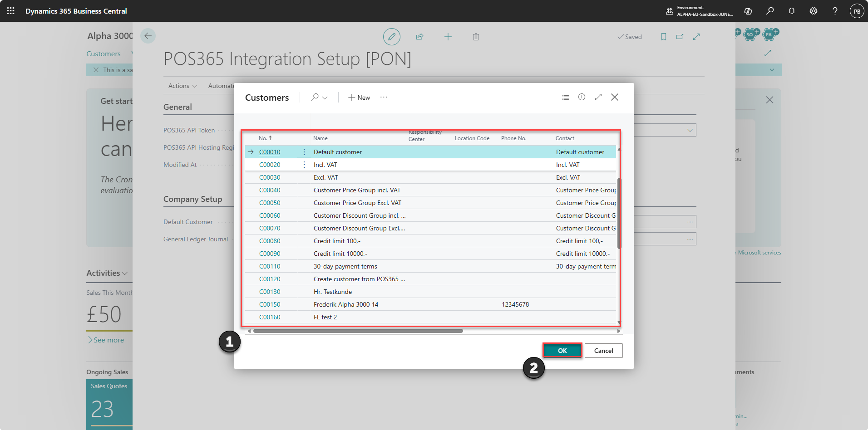Expand the Activities heading
Viewport: 868px width, 430px height.
[107, 273]
